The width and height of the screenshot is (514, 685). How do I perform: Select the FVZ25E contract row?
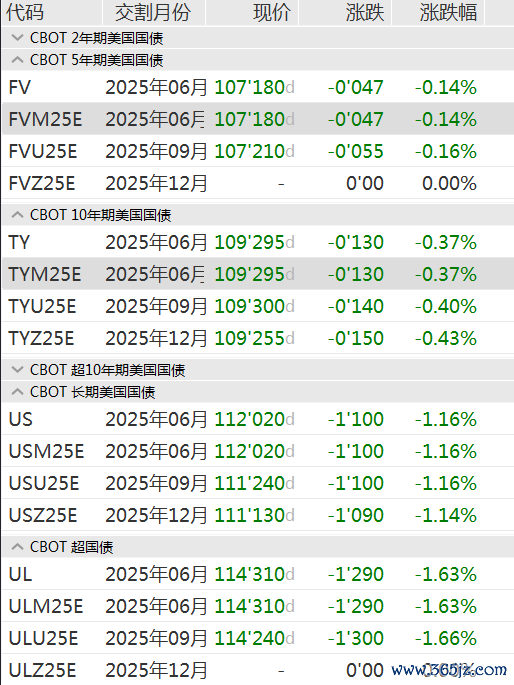point(258,183)
